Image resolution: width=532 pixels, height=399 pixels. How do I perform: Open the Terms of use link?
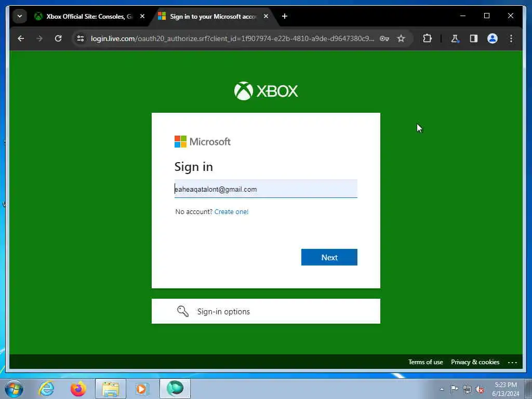(425, 362)
